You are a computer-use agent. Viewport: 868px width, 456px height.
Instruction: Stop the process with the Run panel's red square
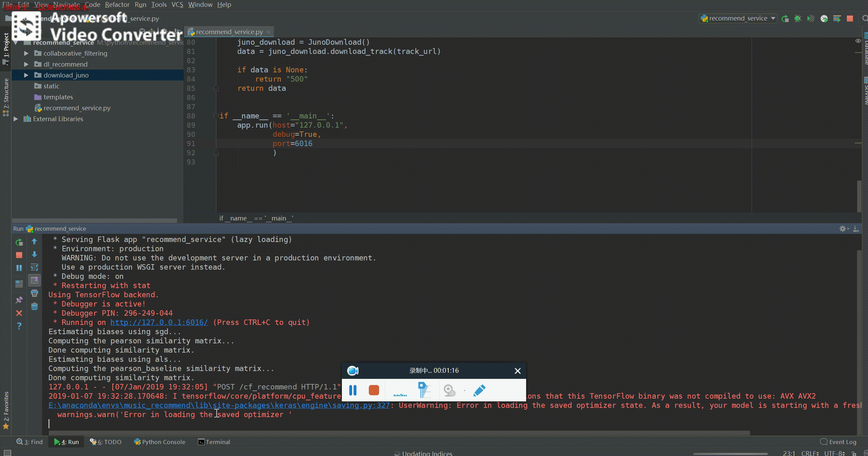pyautogui.click(x=19, y=255)
